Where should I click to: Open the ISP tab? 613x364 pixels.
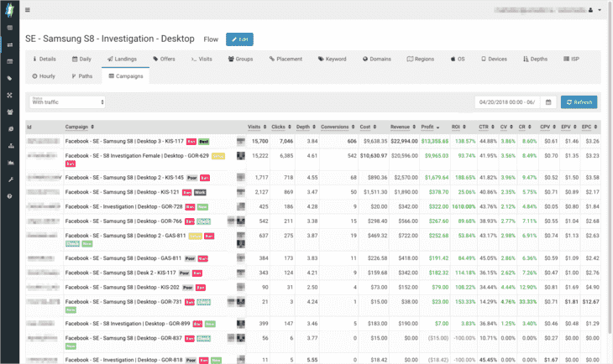571,59
